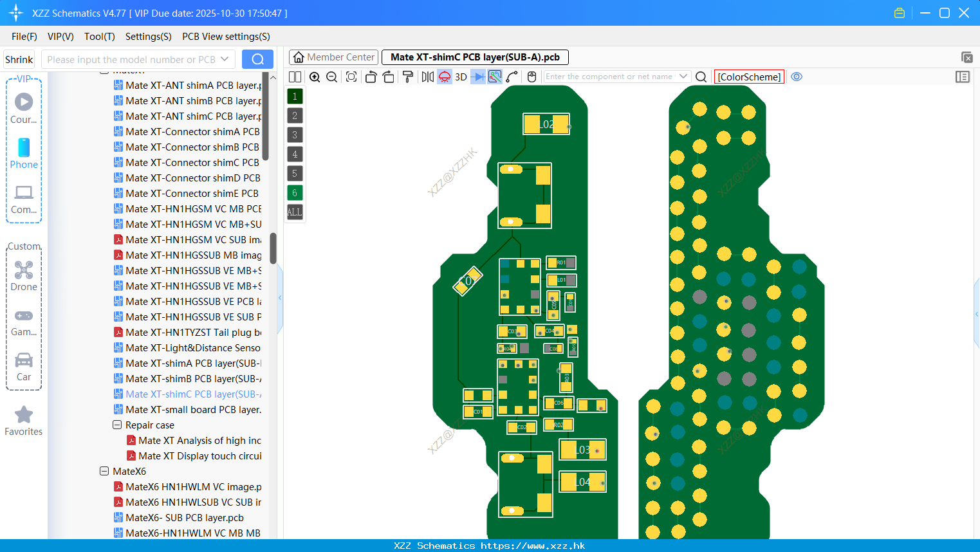Open the VIP(V) menu
This screenshot has height=552, width=980.
tap(60, 37)
